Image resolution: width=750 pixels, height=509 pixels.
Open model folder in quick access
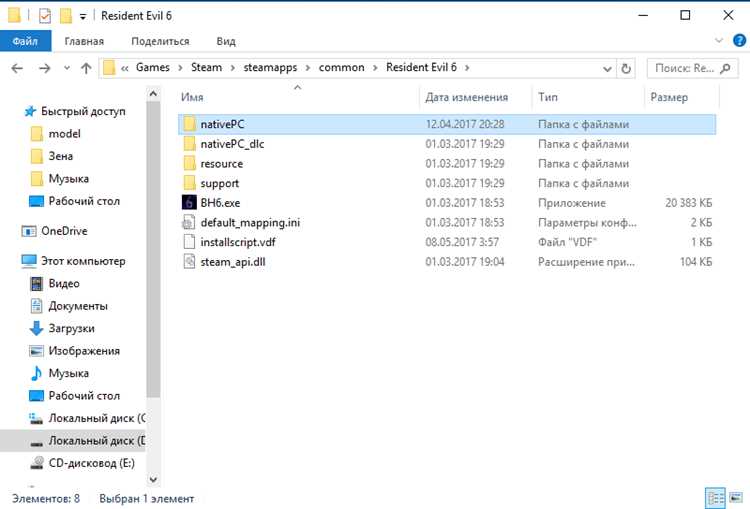(55, 134)
